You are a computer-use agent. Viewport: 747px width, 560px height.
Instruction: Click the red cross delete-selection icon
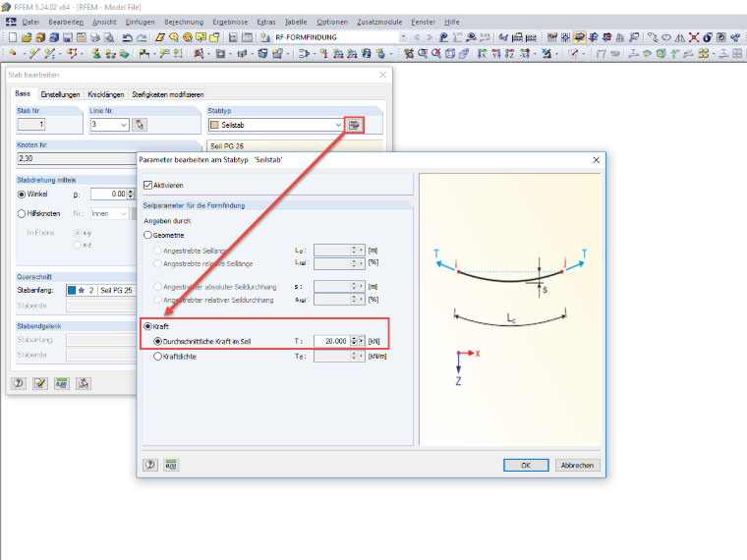click(x=694, y=37)
